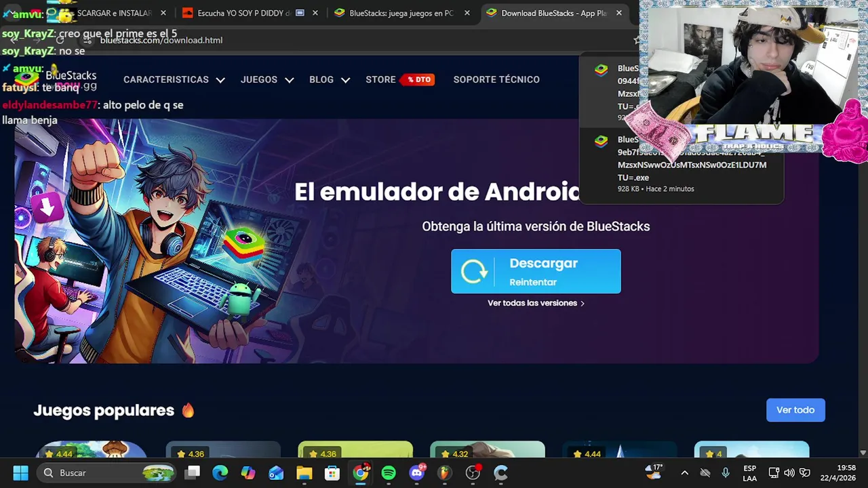
Task: Expand the chevron next to CARACTERISTICAS
Action: [220, 80]
